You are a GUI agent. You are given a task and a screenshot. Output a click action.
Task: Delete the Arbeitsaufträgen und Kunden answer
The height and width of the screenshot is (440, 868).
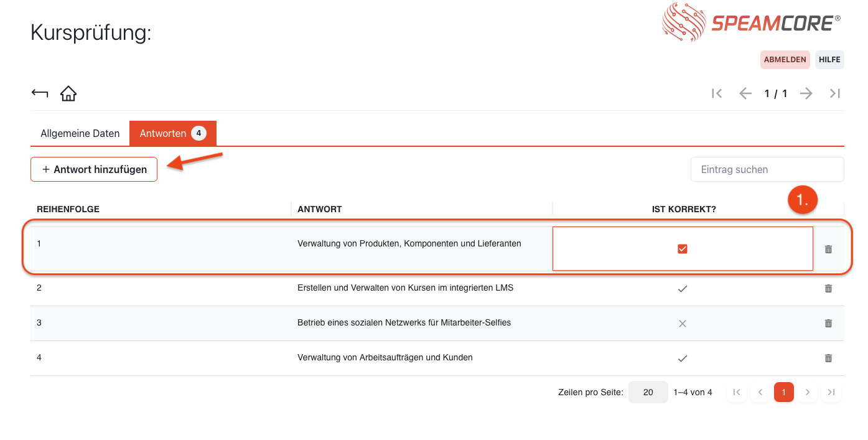point(828,358)
